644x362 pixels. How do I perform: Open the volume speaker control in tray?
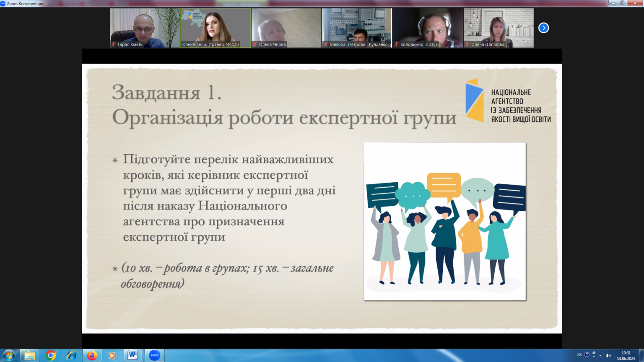pyautogui.click(x=608, y=356)
